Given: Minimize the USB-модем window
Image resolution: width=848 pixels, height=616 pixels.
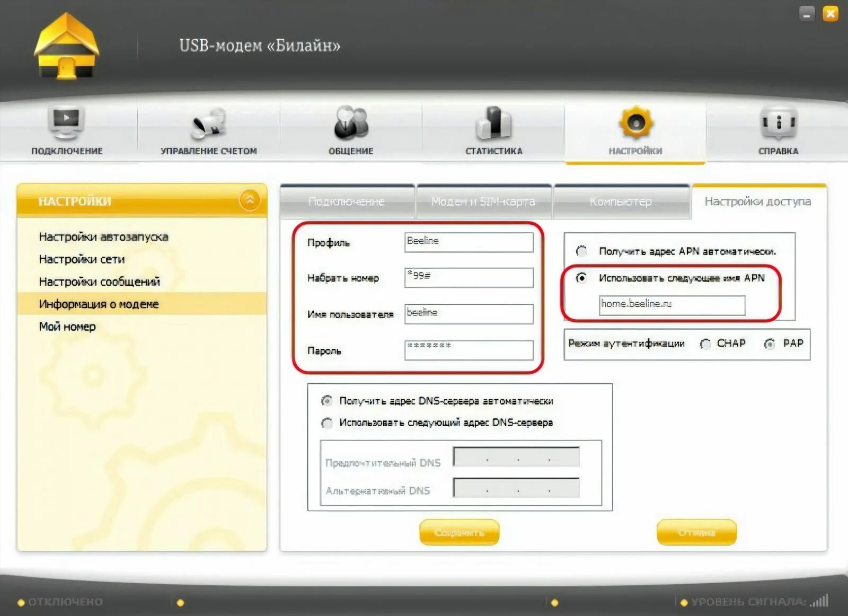Looking at the screenshot, I should 807,14.
